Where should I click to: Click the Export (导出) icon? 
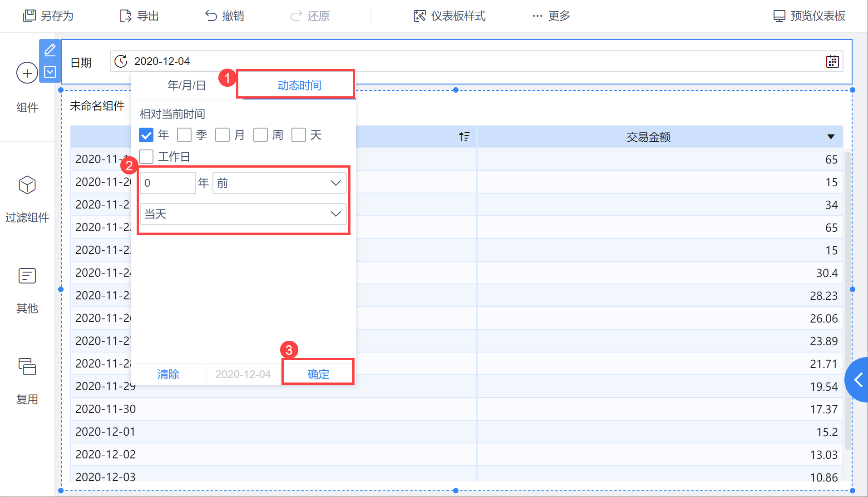coord(125,16)
